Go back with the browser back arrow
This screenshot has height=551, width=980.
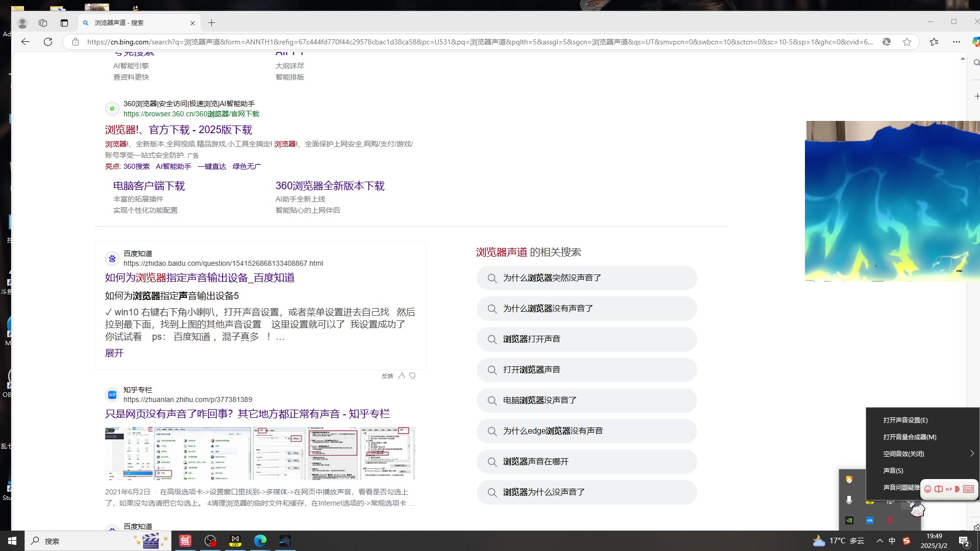[x=26, y=42]
